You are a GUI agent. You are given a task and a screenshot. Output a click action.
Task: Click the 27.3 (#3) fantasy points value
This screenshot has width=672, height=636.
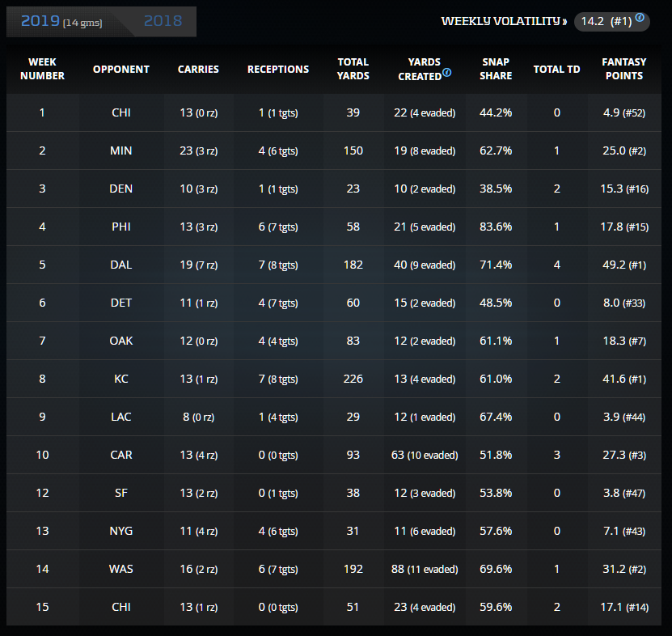click(x=624, y=455)
